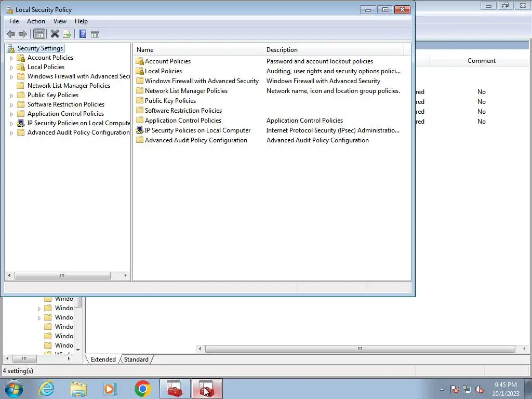Open the File menu

click(14, 21)
